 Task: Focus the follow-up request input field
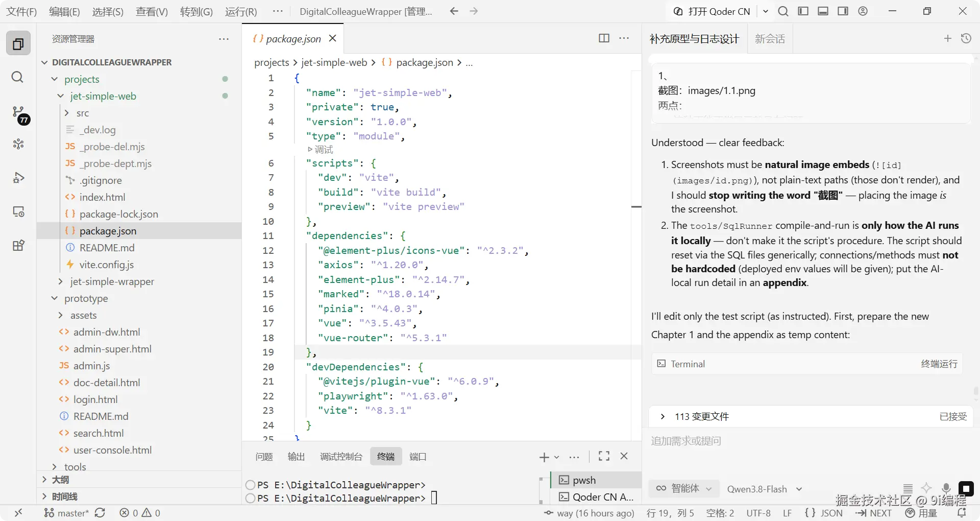pos(811,441)
